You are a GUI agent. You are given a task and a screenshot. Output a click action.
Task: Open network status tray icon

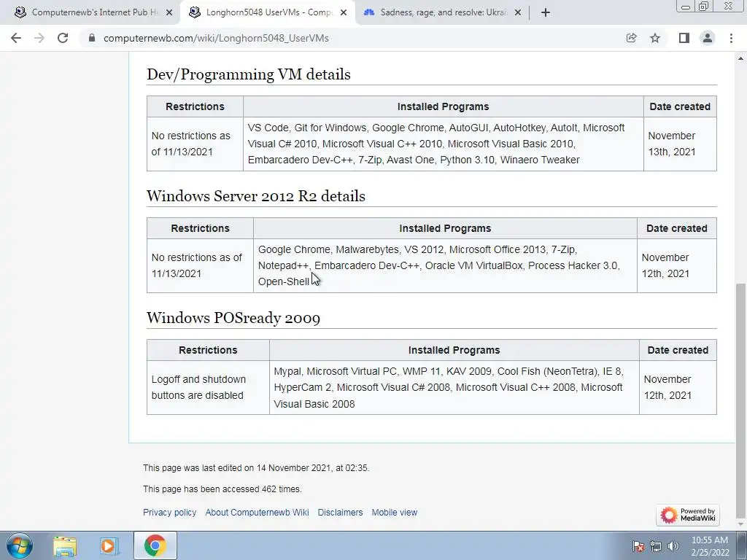click(656, 546)
